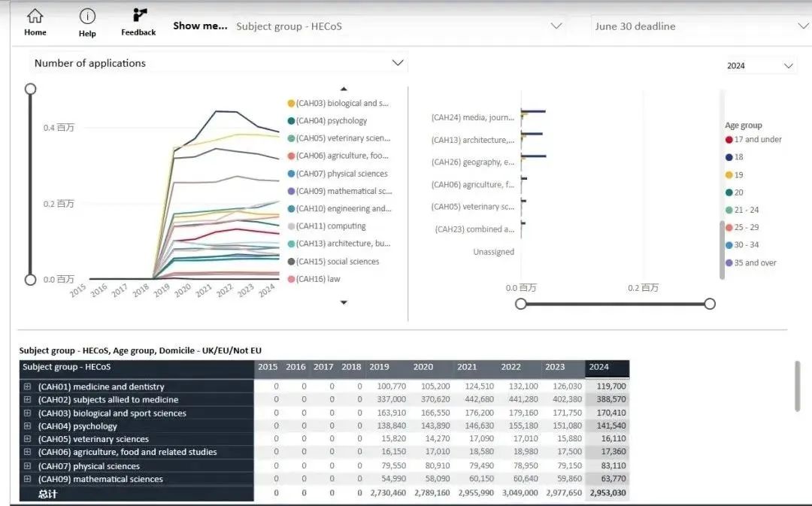Expand (CAH06) agriculture, food row
The image size is (812, 506).
coord(28,452)
